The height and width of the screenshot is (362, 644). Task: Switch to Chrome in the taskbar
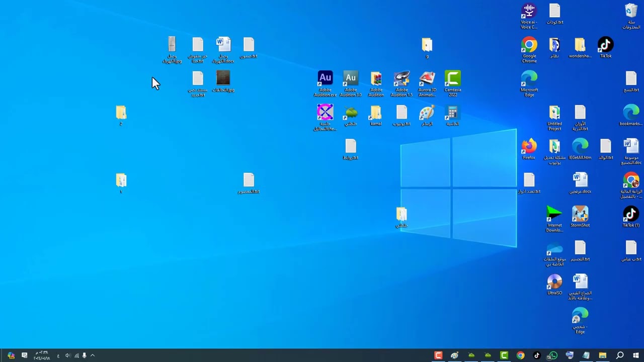point(520,355)
